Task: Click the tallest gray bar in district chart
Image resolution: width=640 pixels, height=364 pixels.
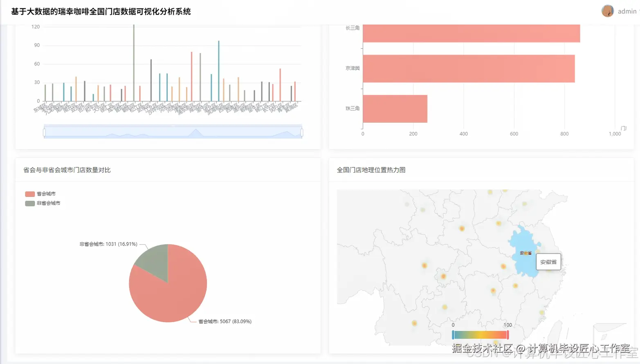Action: coord(134,63)
